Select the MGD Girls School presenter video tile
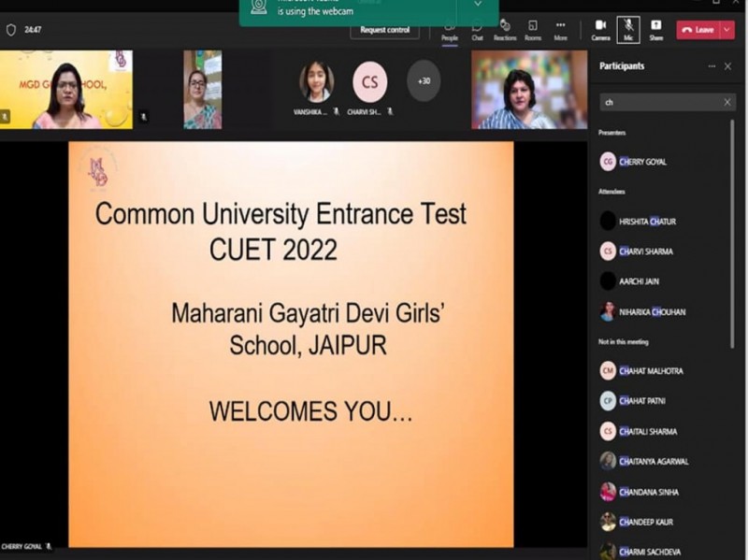 pos(66,90)
